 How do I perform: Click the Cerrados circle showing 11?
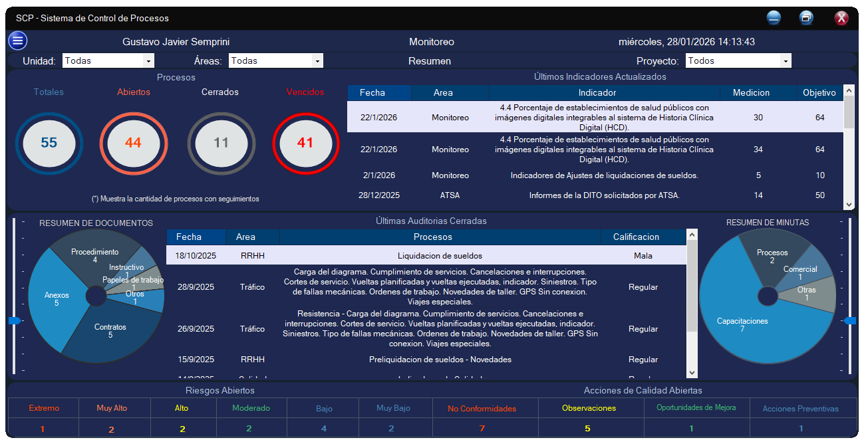pos(221,143)
